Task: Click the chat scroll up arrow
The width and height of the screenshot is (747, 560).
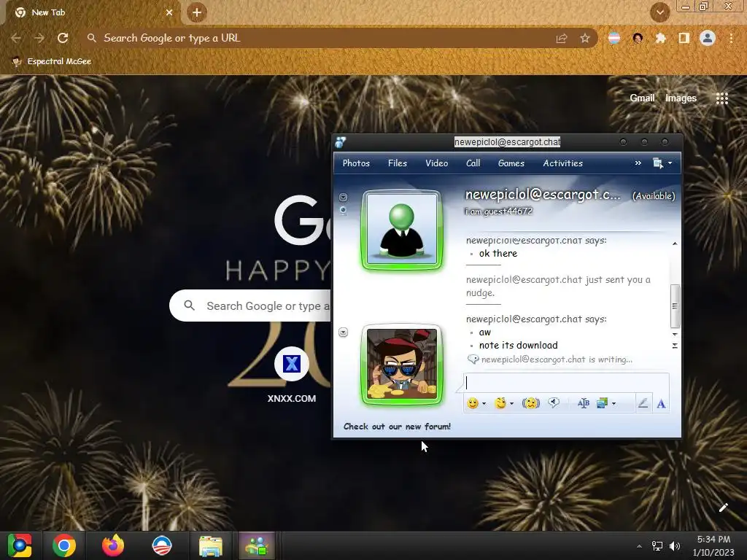Action: coord(675,244)
